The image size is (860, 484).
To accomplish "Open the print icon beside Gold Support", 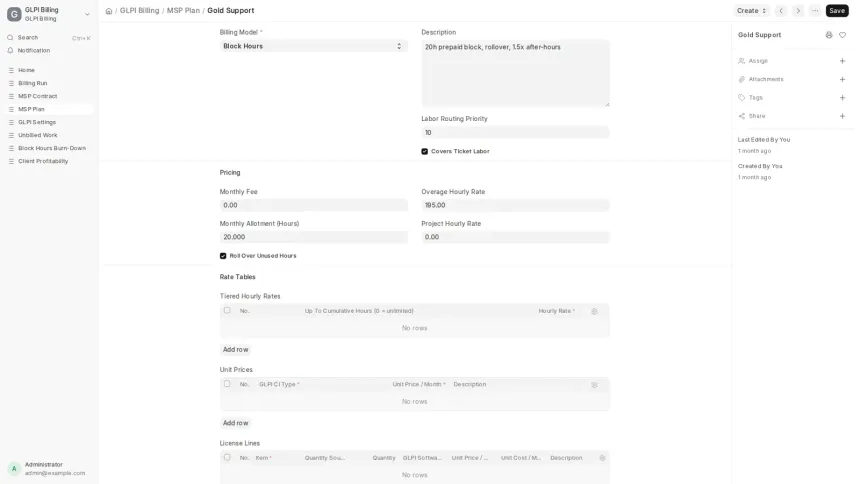I will (829, 35).
